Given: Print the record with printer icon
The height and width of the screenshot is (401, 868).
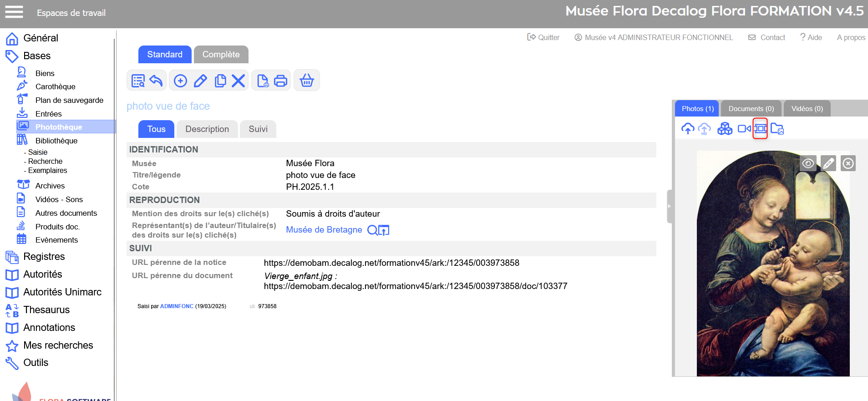Looking at the screenshot, I should coord(281,81).
